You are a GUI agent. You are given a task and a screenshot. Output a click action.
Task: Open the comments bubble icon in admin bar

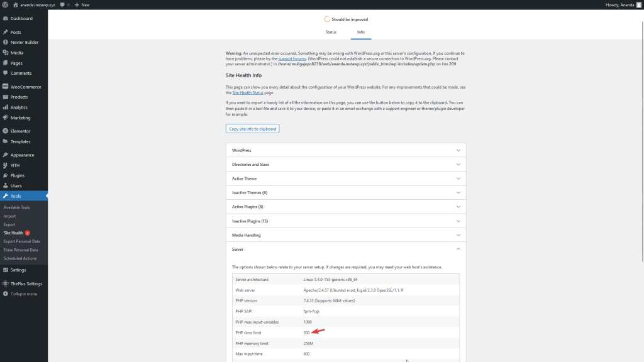pos(63,4)
